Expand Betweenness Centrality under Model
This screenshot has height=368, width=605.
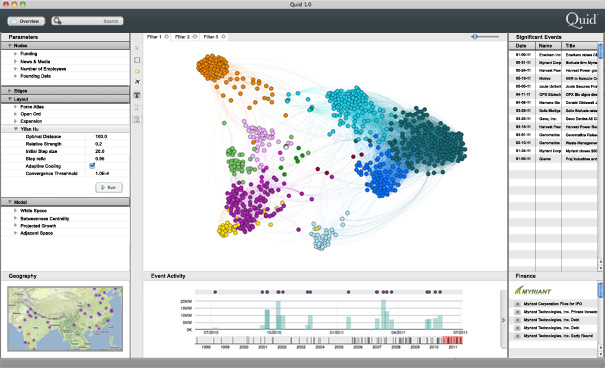click(15, 218)
